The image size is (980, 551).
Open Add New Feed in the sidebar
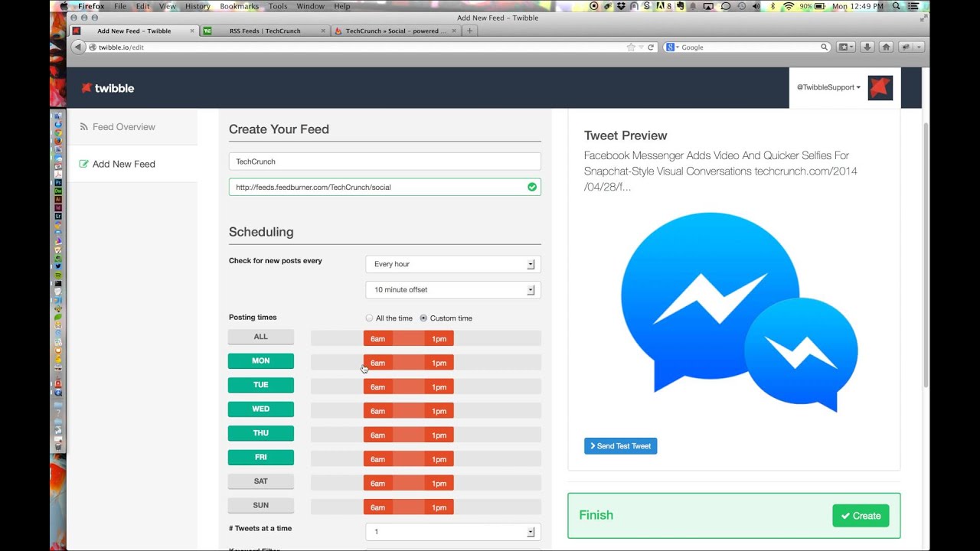point(132,164)
